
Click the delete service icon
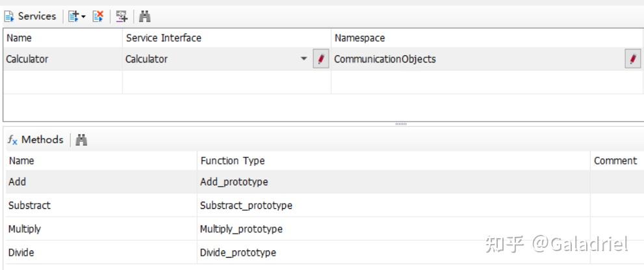click(98, 16)
